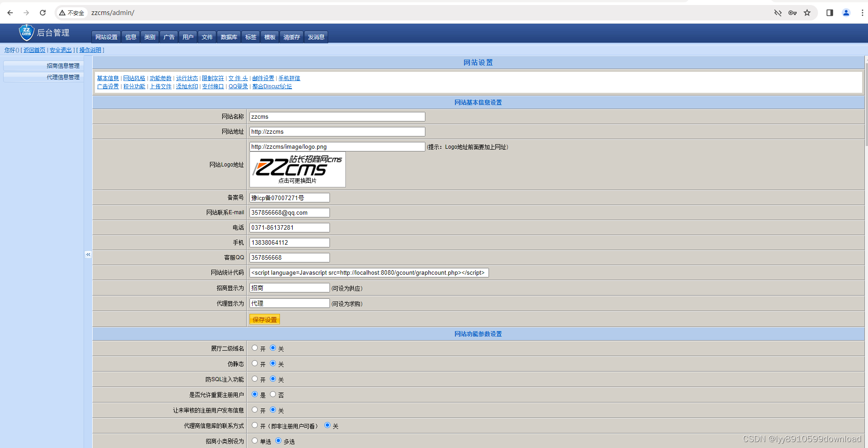This screenshot has width=868, height=448.
Task: Choose 单选 for 招商小类别设为
Action: coord(255,441)
